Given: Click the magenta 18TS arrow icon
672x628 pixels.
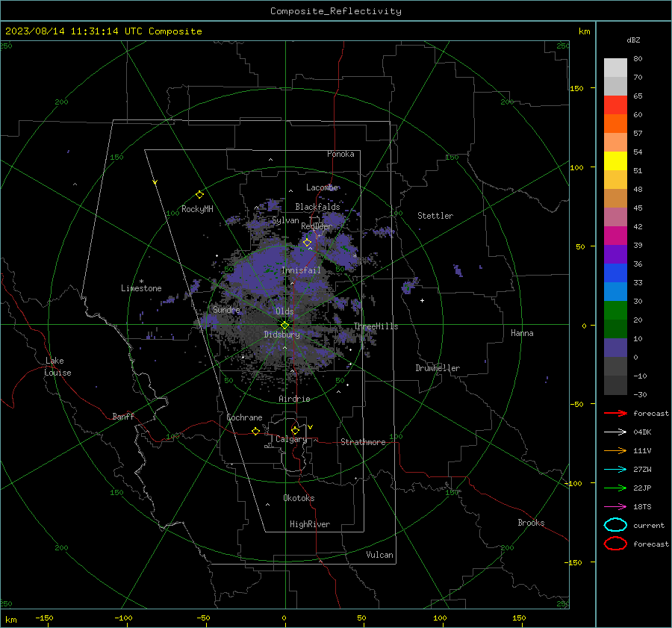Looking at the screenshot, I should tap(615, 506).
